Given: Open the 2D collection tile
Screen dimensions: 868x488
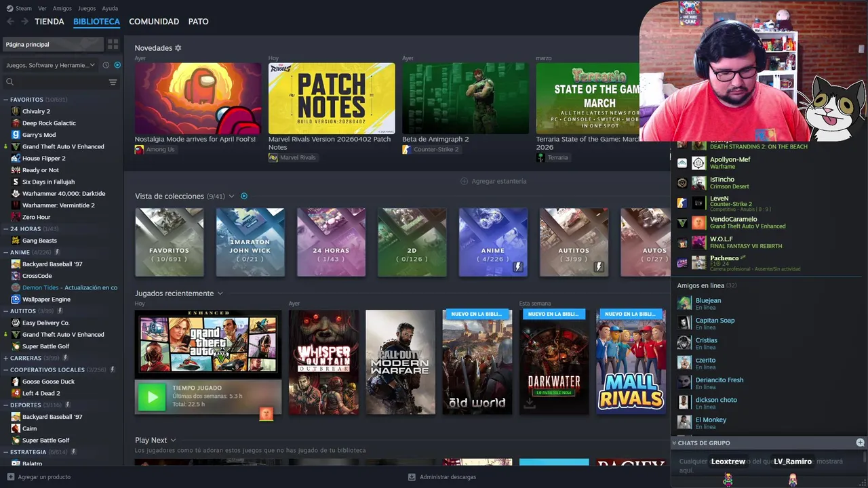Looking at the screenshot, I should (x=412, y=242).
